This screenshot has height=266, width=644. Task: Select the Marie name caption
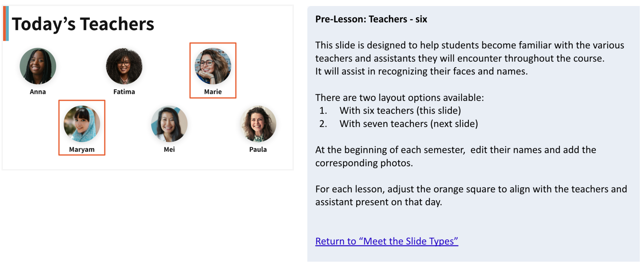pos(213,92)
